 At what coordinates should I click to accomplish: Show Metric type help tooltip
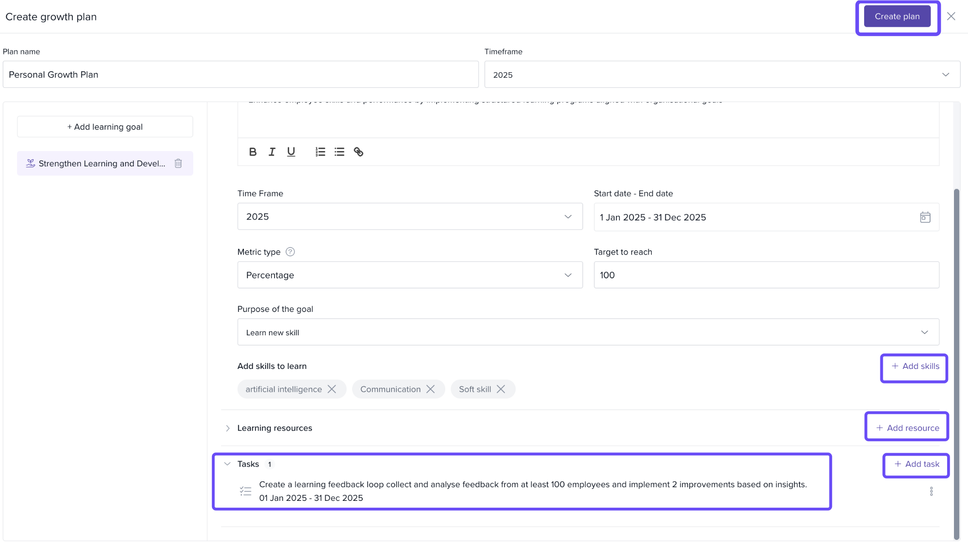pyautogui.click(x=290, y=252)
